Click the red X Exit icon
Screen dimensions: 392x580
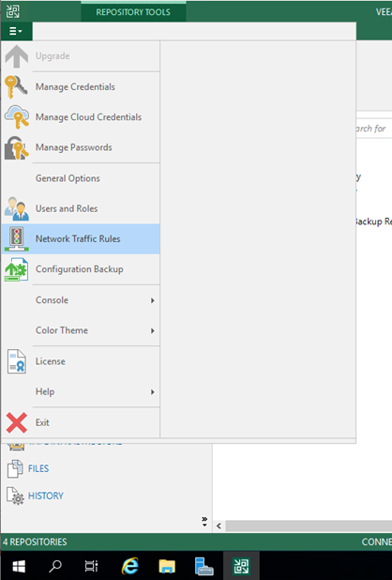(17, 422)
